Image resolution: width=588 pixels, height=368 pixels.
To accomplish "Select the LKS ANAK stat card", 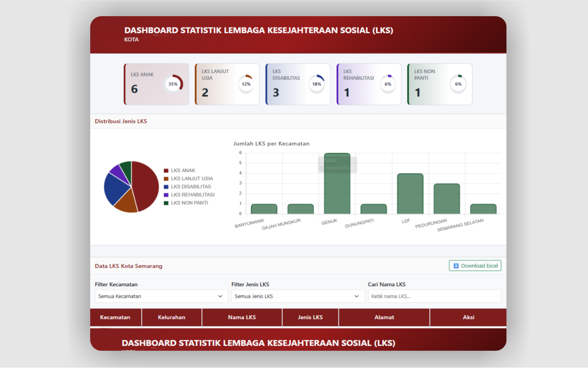I will click(x=156, y=84).
